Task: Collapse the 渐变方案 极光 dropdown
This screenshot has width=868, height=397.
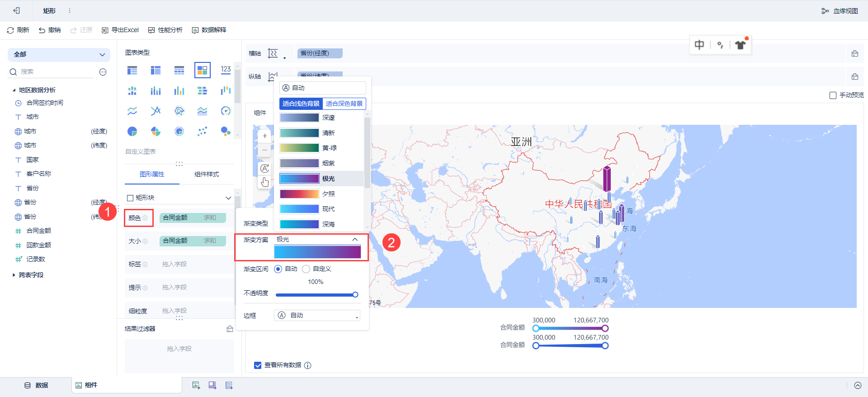Action: pyautogui.click(x=355, y=240)
